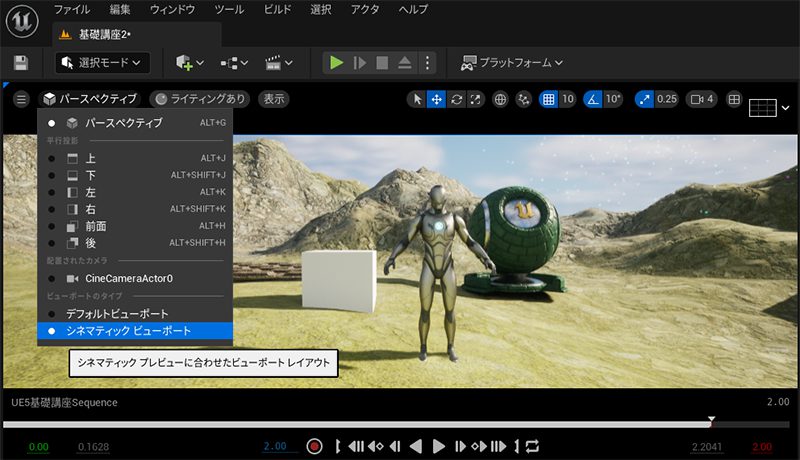Click the viewport hamburger options menu

tap(22, 99)
